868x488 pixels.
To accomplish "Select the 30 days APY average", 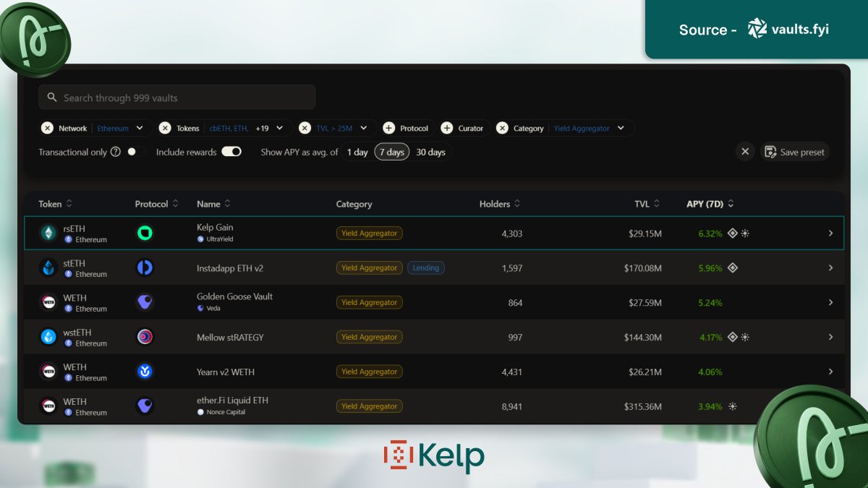I will pyautogui.click(x=430, y=152).
